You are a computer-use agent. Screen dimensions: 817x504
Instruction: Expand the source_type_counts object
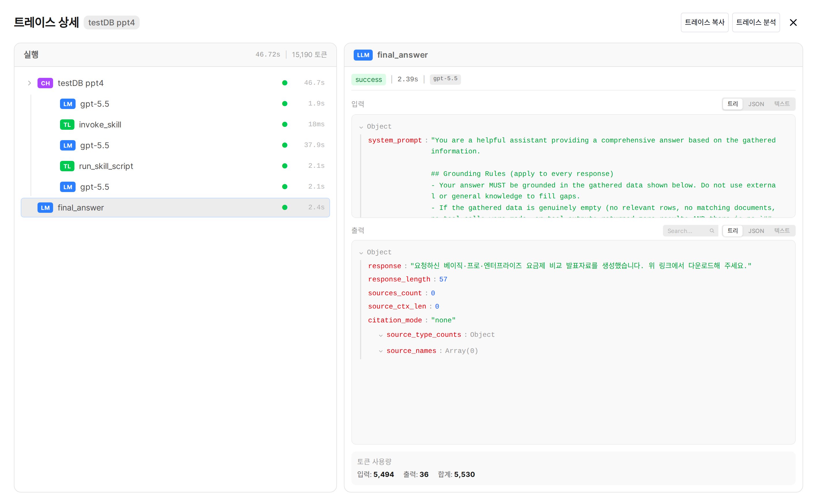click(381, 335)
